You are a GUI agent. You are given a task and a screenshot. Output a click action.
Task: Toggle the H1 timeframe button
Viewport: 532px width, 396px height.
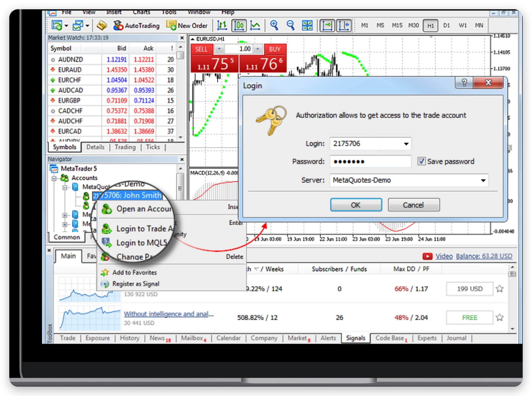[x=430, y=26]
